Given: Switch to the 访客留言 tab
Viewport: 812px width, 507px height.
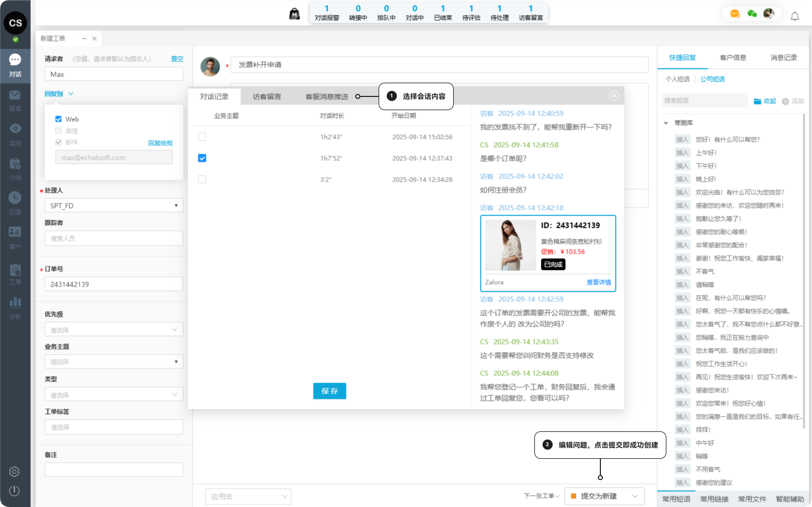Looking at the screenshot, I should click(x=266, y=96).
